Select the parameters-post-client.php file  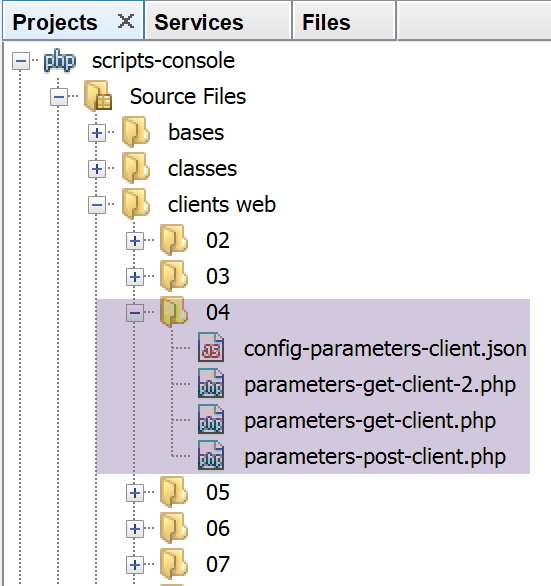coord(375,457)
